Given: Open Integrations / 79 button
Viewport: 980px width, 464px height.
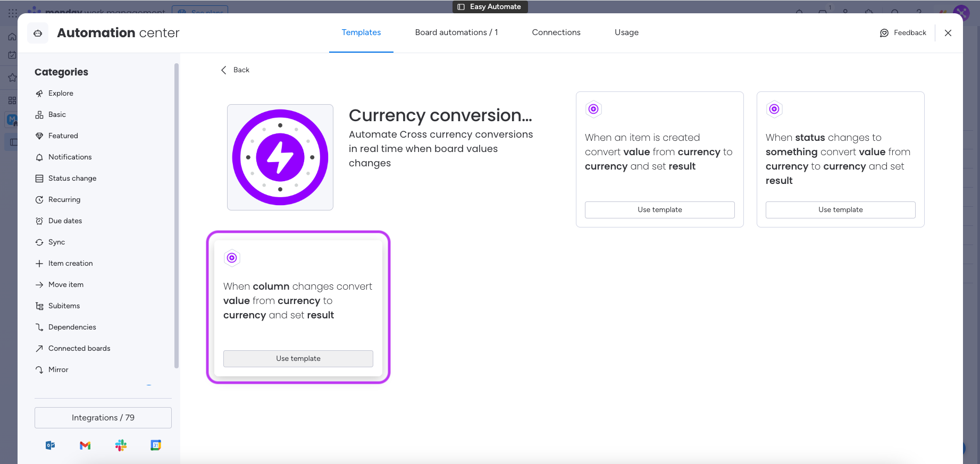Looking at the screenshot, I should click(103, 418).
